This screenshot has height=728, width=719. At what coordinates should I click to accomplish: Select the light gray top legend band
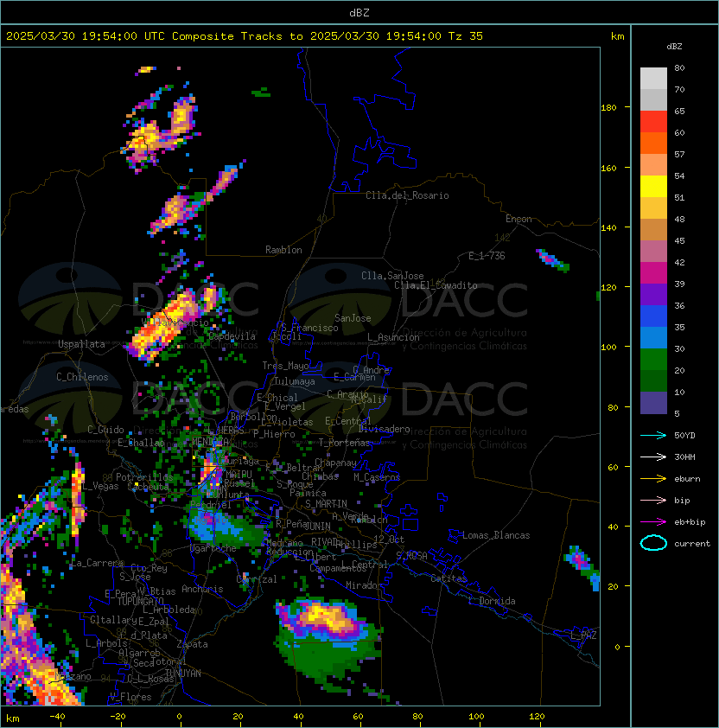[x=653, y=79]
